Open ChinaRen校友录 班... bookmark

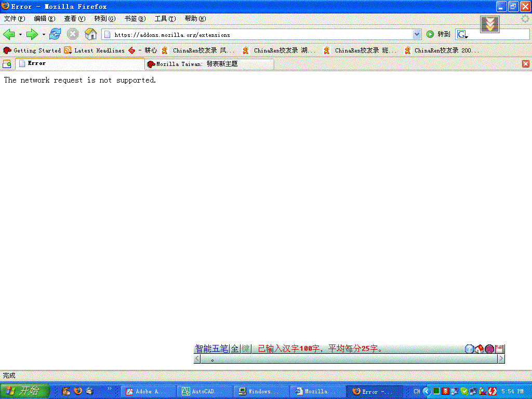coord(361,50)
